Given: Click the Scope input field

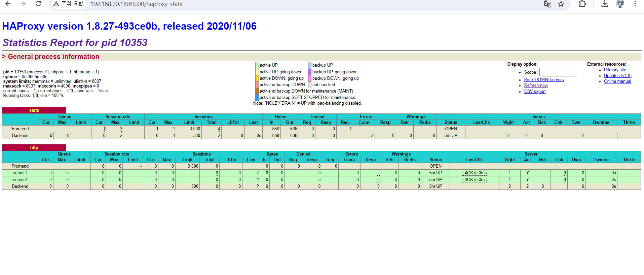Looking at the screenshot, I should point(558,72).
